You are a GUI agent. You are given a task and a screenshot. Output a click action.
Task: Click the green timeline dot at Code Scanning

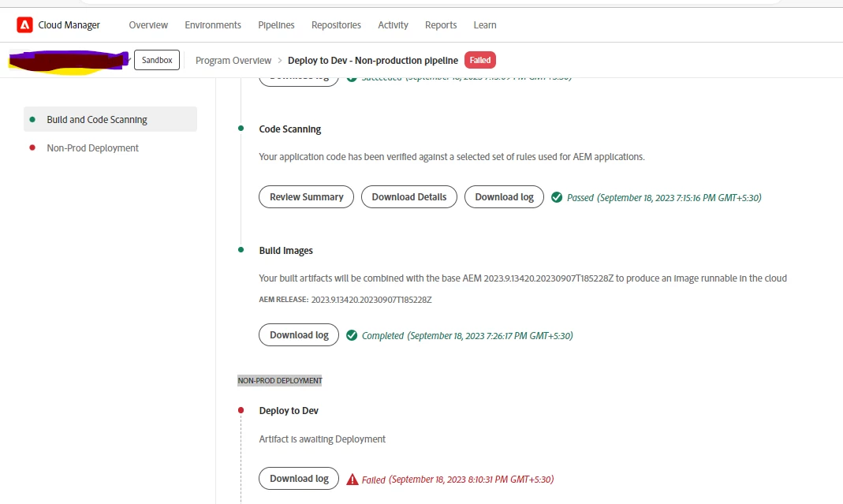(x=241, y=128)
